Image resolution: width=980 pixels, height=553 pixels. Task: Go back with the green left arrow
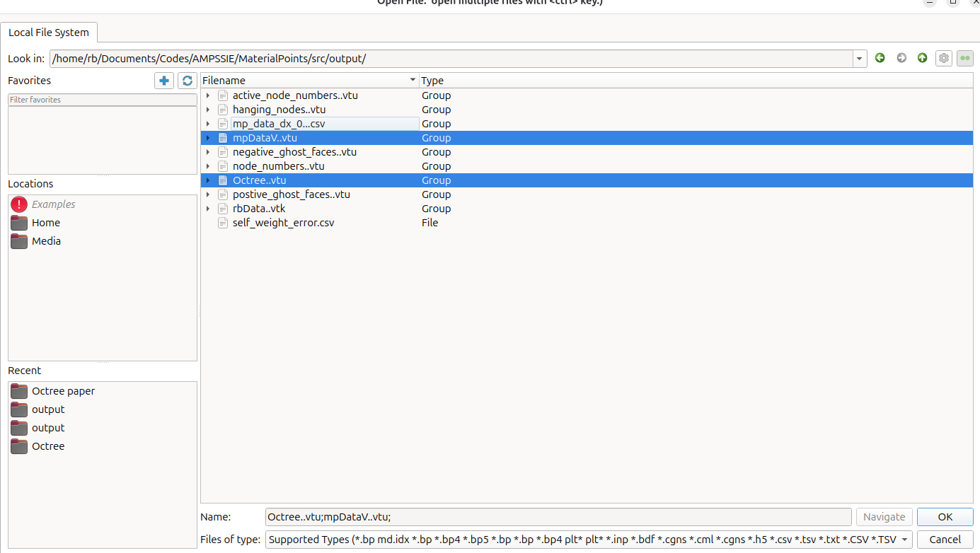pyautogui.click(x=880, y=58)
